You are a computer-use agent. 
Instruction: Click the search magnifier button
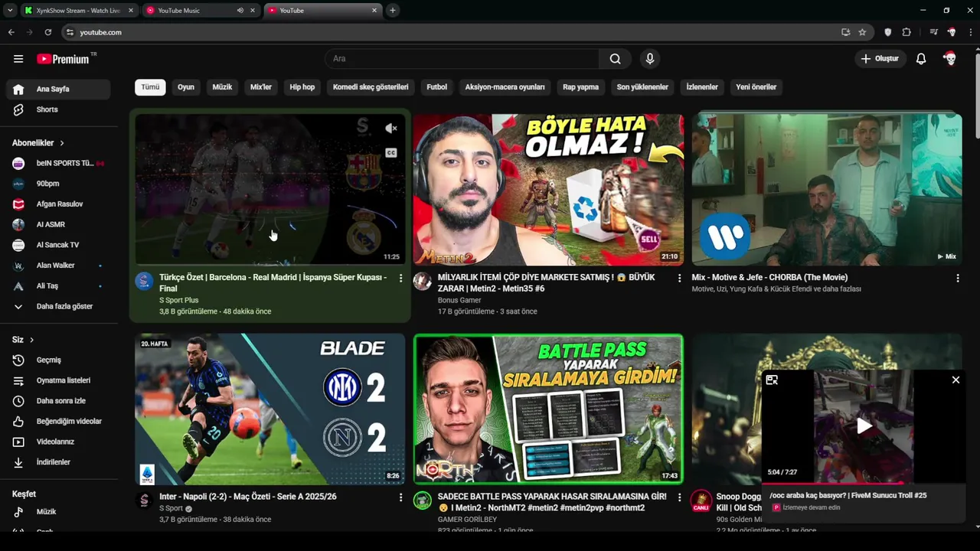(x=615, y=59)
